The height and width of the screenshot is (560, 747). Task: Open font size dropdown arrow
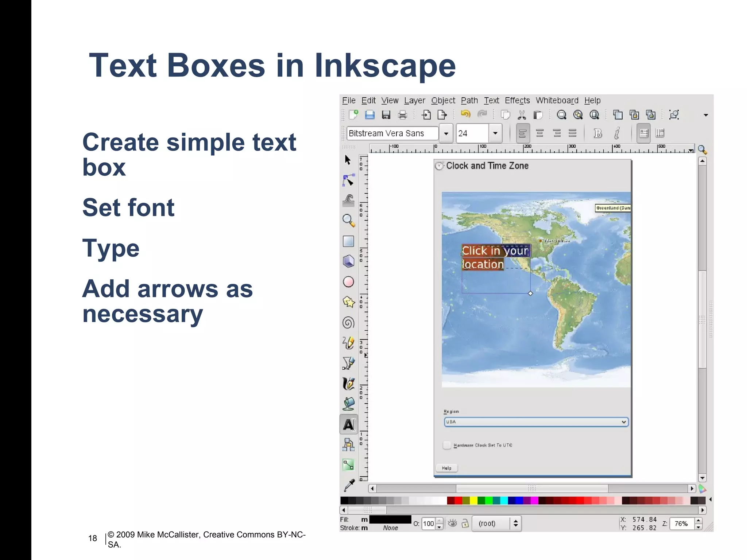pyautogui.click(x=495, y=133)
